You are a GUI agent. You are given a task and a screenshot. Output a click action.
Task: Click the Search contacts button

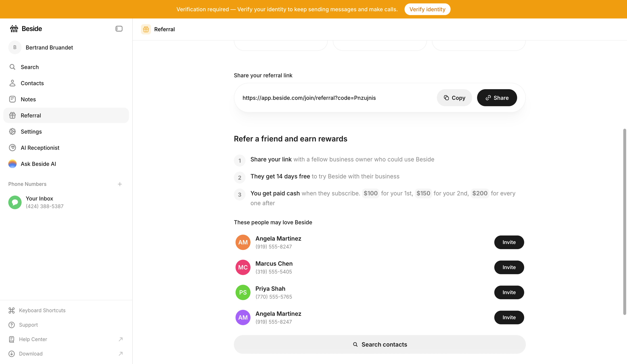[380, 344]
